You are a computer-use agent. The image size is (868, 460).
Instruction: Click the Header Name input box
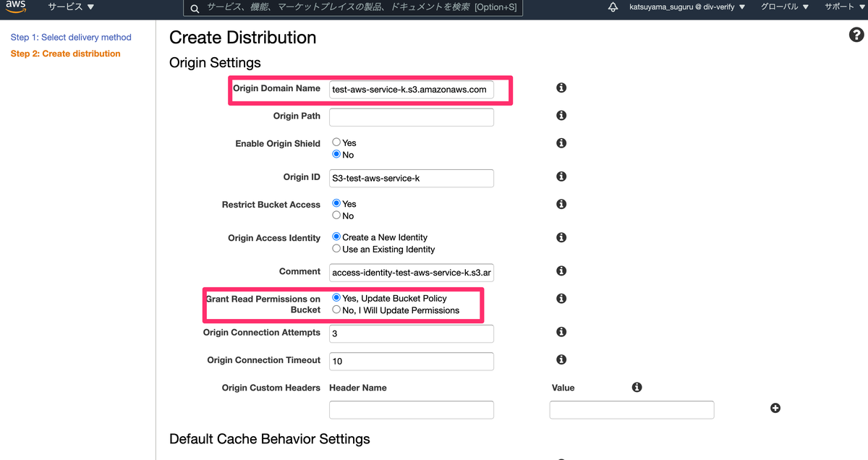pos(412,410)
